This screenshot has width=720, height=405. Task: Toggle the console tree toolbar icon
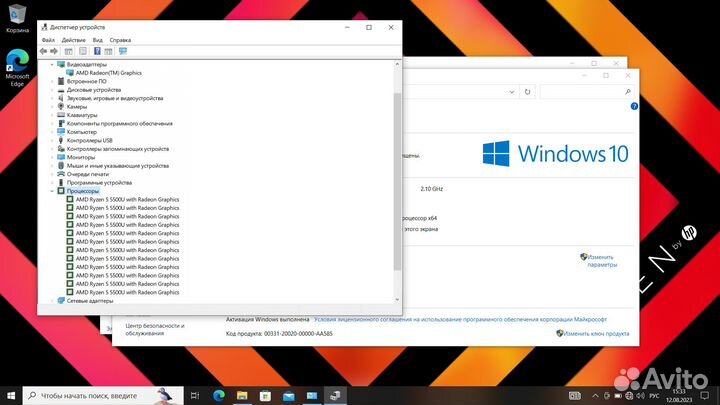pyautogui.click(x=68, y=51)
